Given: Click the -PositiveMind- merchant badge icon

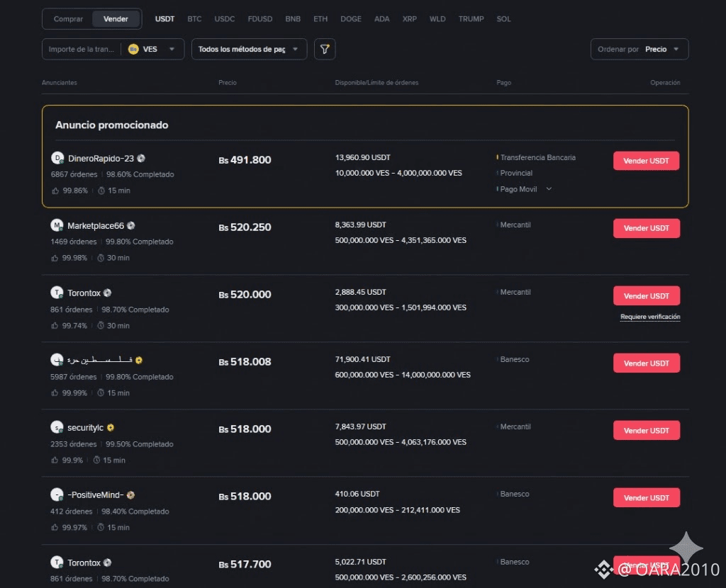Looking at the screenshot, I should click(131, 495).
